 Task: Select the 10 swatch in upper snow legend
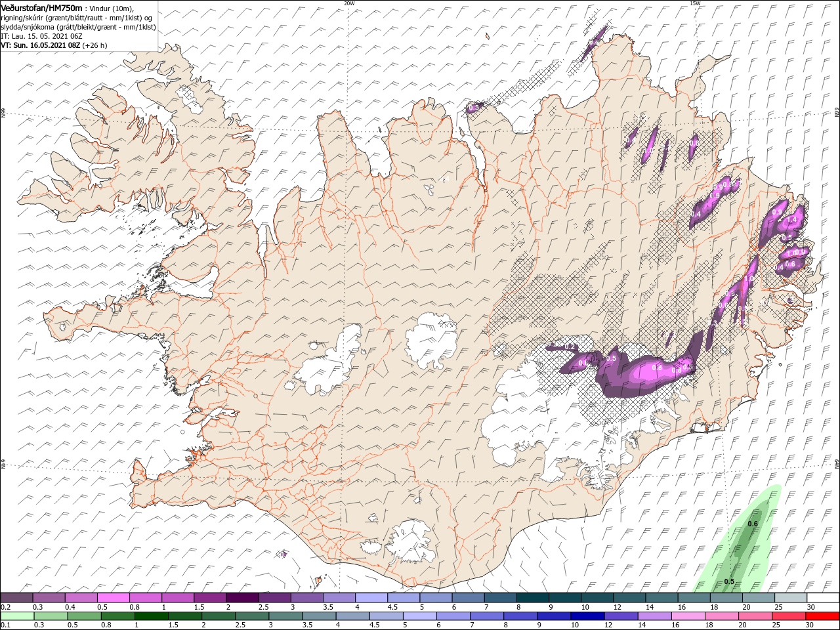597,598
